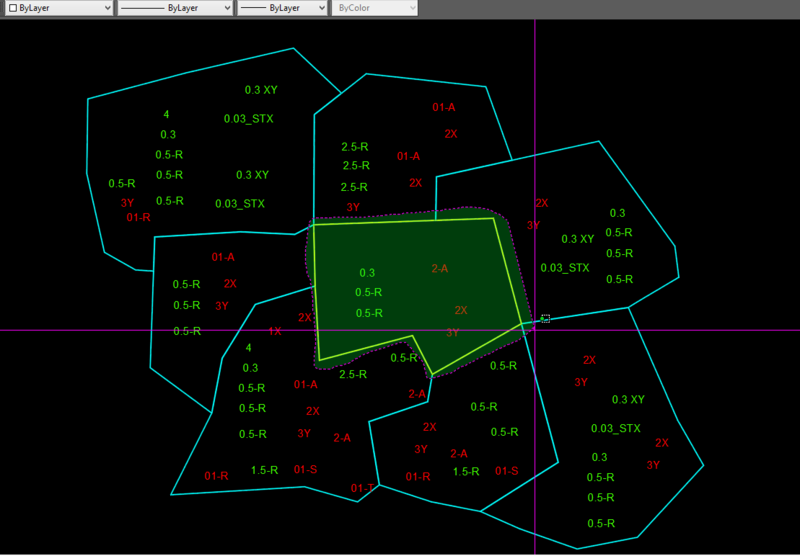This screenshot has width=800, height=556.
Task: Click the green endpoint snap marker
Action: tap(542, 319)
